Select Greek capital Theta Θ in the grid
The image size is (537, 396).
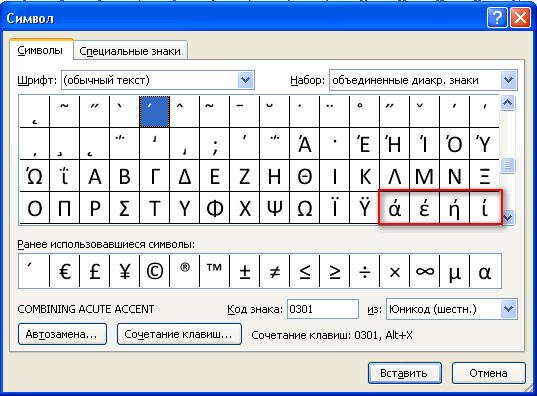304,176
